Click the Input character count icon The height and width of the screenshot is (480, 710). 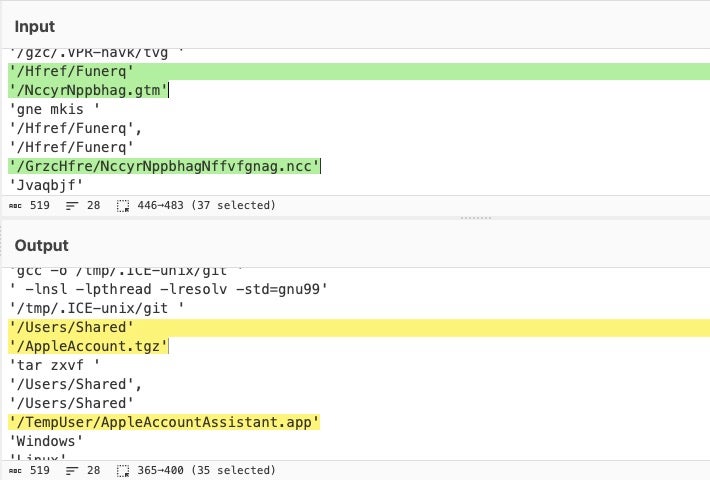pos(15,205)
